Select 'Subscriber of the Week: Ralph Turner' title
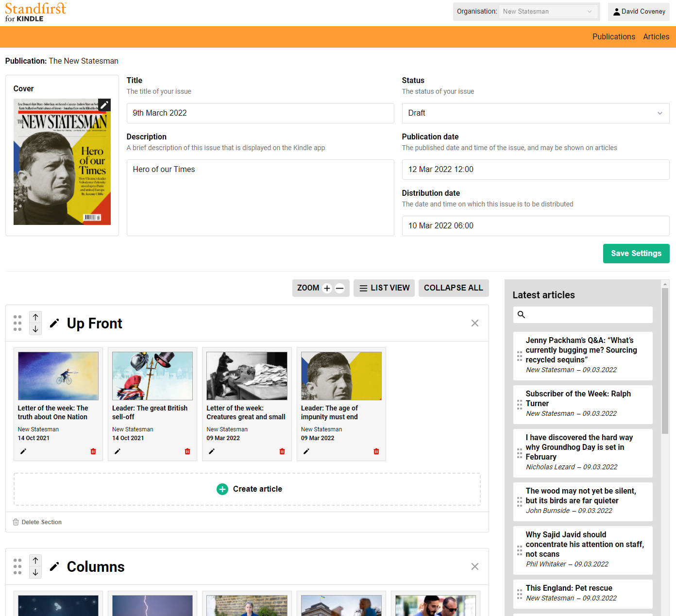The width and height of the screenshot is (676, 616). (x=578, y=399)
